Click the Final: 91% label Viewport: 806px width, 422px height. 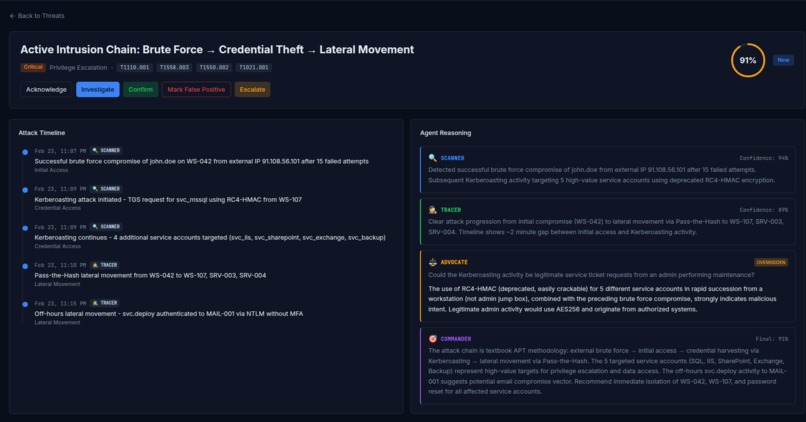pos(772,339)
